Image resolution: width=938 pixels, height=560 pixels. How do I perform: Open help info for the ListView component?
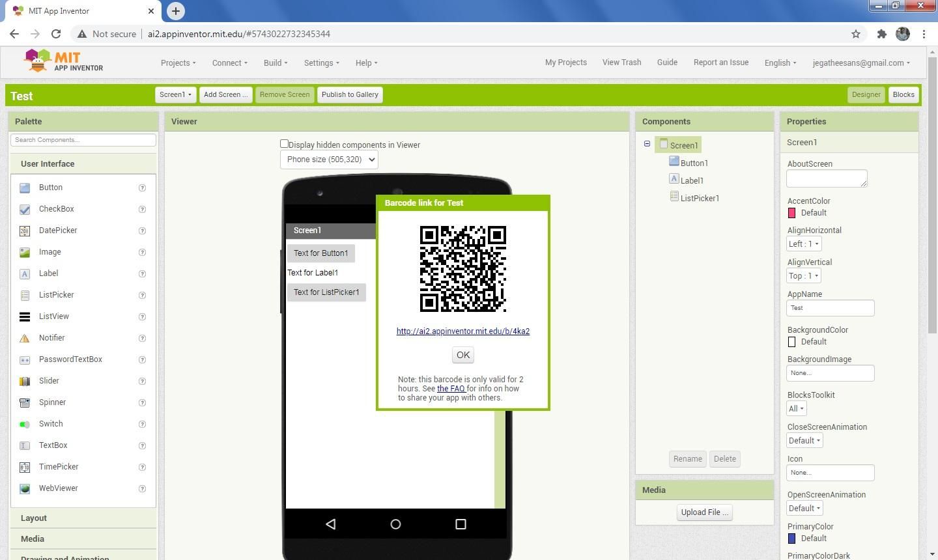(142, 316)
